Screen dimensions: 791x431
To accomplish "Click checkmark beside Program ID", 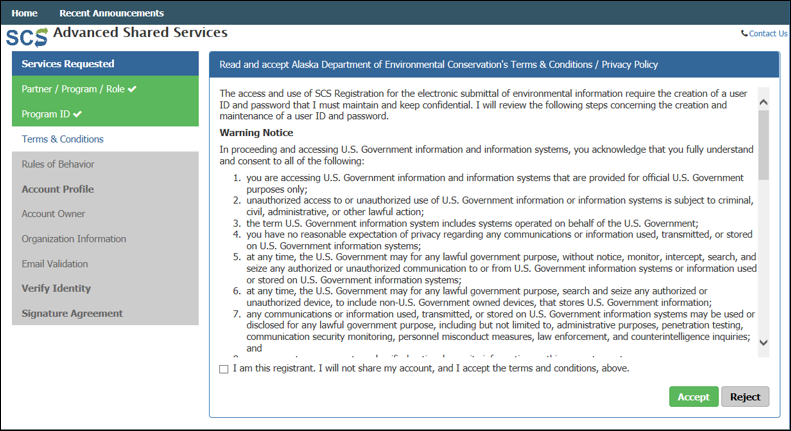I will coord(78,114).
